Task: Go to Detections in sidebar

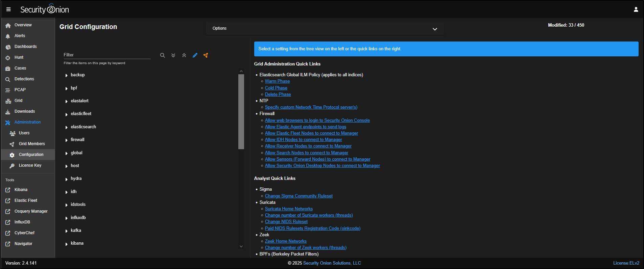Action: [24, 79]
